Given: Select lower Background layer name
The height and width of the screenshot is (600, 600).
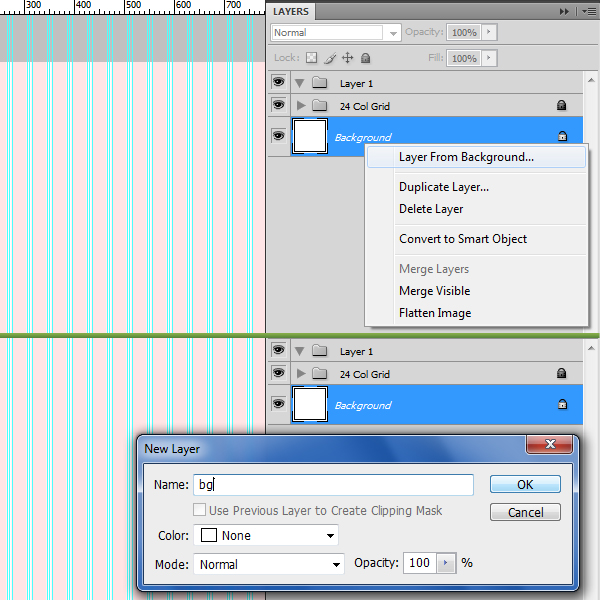Looking at the screenshot, I should 363,405.
